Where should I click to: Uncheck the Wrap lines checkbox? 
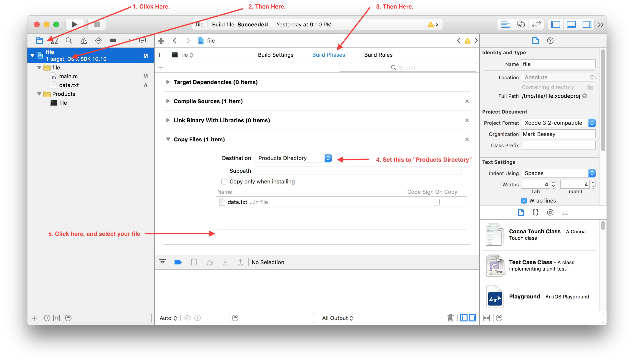[524, 201]
